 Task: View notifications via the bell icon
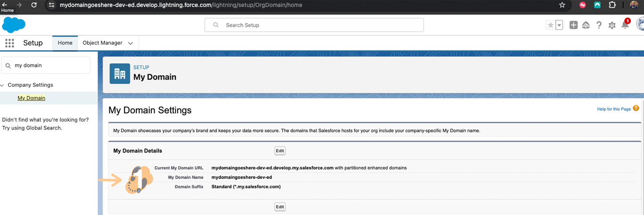(625, 25)
